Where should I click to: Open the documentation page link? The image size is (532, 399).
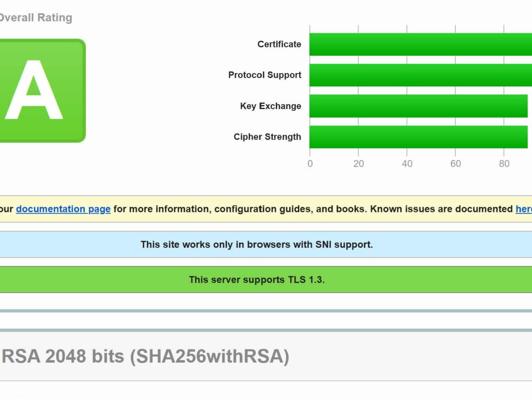[x=63, y=209]
